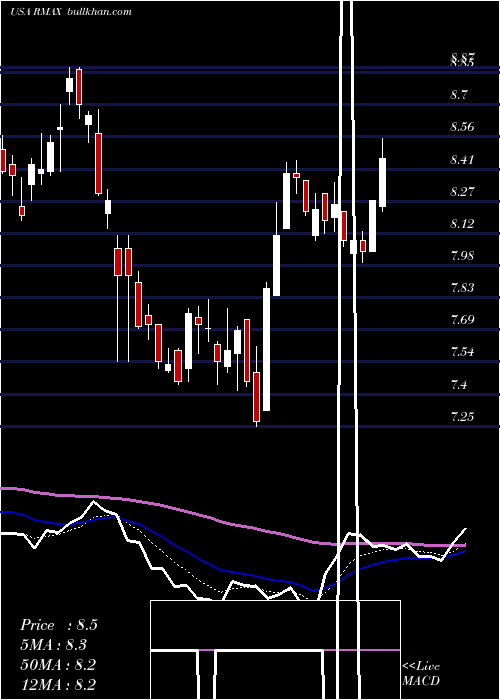Select the 8.7 price axis label
Image resolution: width=500 pixels, height=700 pixels.
[461, 95]
